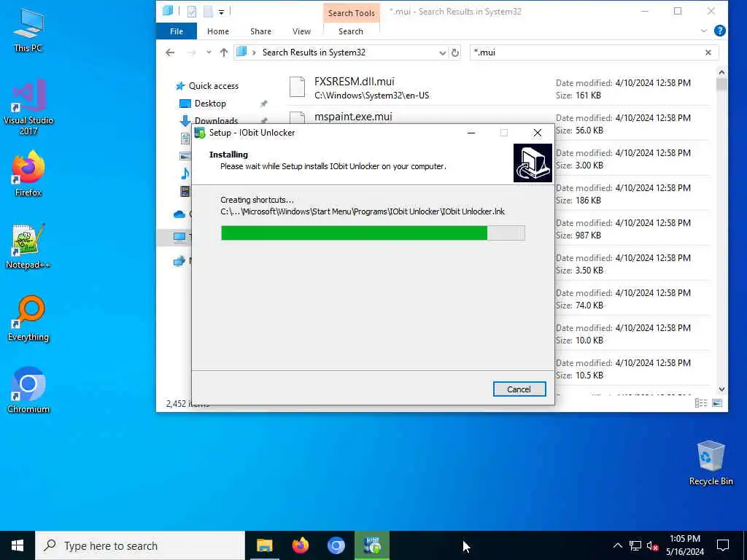Click the installation progress bar

pos(373,233)
